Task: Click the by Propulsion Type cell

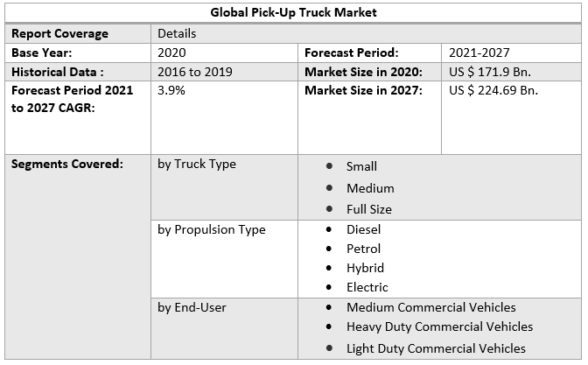Action: [x=212, y=229]
